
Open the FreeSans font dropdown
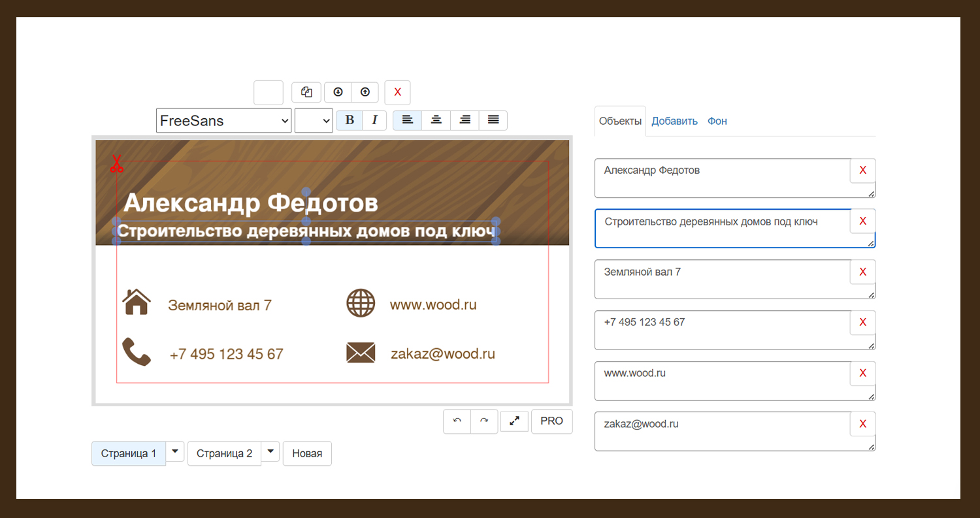tap(223, 121)
